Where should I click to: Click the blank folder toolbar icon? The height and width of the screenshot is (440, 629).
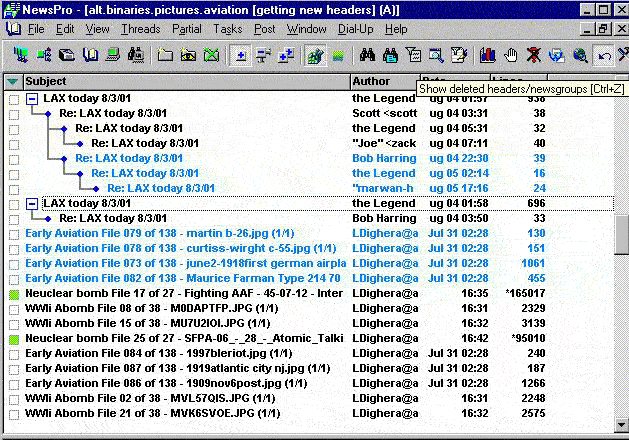pyautogui.click(x=165, y=55)
